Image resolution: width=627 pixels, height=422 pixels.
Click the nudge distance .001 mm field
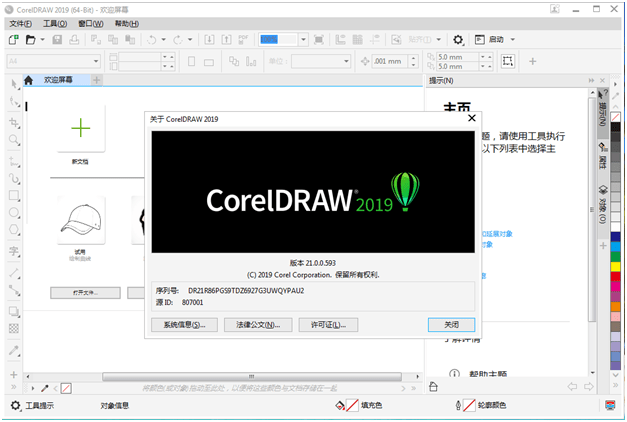(390, 61)
